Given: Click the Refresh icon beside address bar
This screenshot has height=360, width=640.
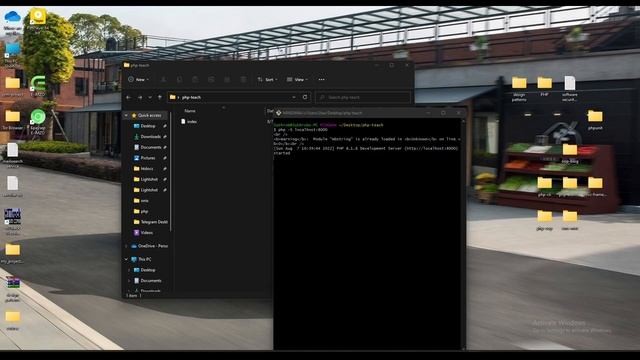Looking at the screenshot, I should 305,97.
